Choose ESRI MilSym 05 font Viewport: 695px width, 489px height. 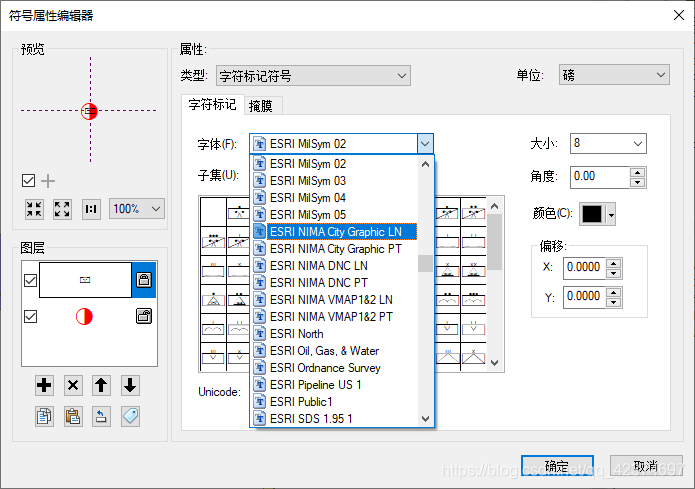pos(334,215)
